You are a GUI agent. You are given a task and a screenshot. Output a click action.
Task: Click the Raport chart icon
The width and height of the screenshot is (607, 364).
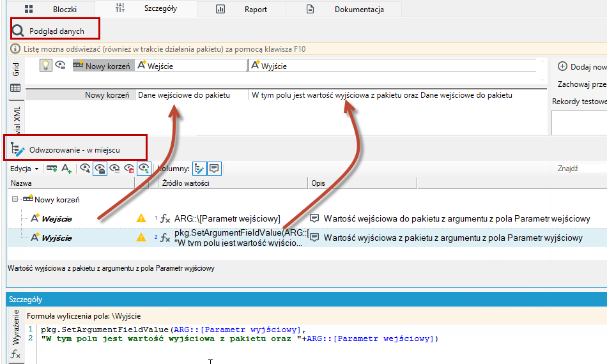(220, 9)
